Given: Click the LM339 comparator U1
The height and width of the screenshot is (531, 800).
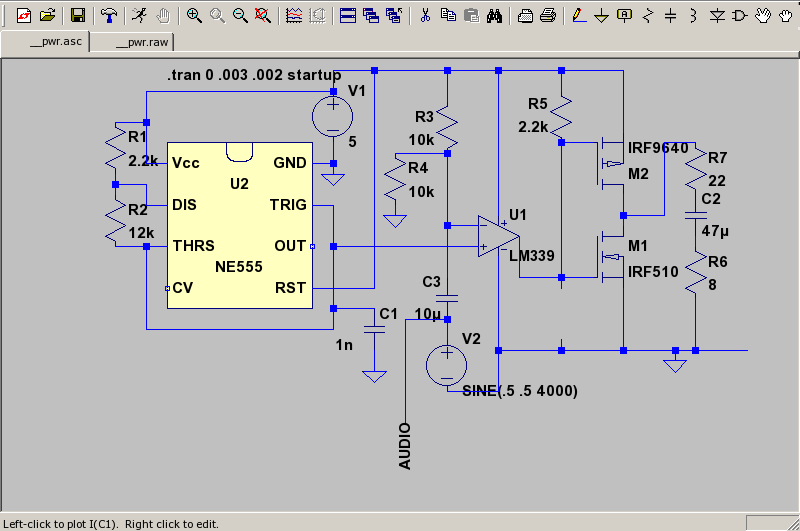Looking at the screenshot, I should click(x=498, y=236).
